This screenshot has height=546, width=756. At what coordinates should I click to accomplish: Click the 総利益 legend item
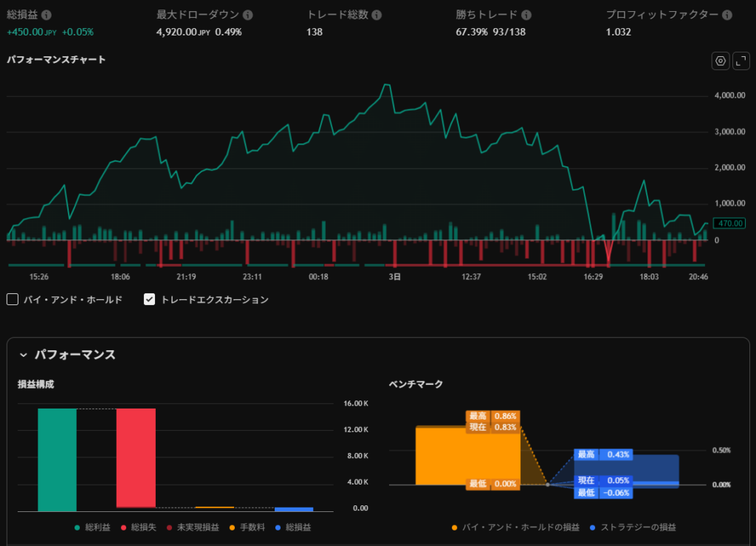pos(93,528)
